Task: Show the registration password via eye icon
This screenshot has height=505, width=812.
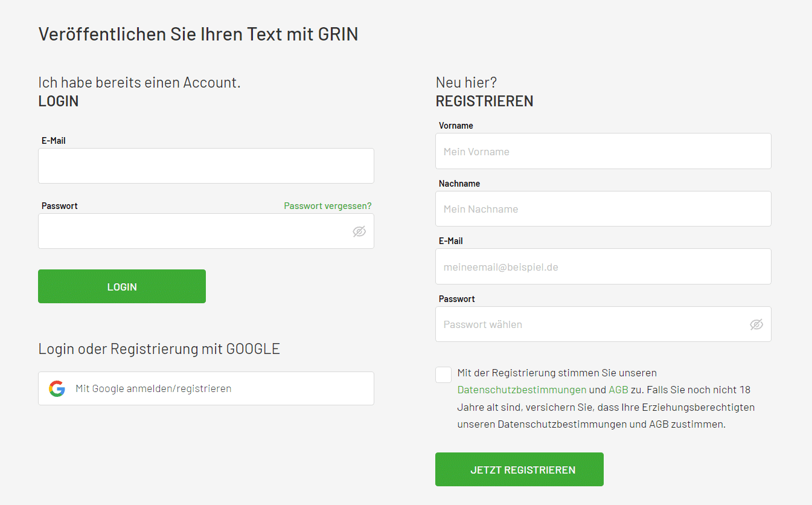Action: 756,324
